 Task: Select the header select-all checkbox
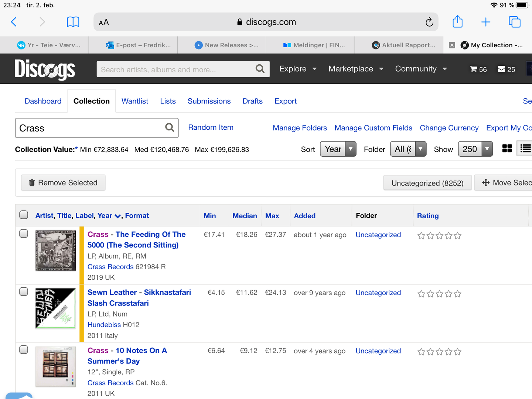(24, 215)
